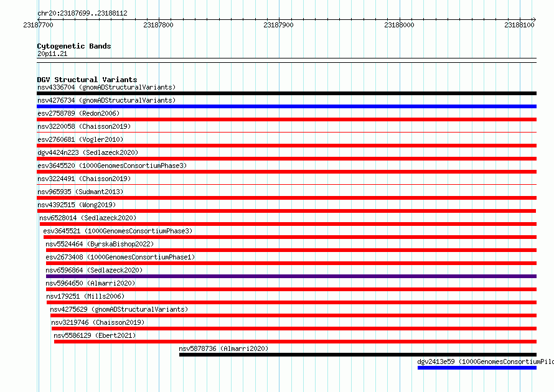Select the red bar under nsv5586129
554x392 pixels.
296,342
